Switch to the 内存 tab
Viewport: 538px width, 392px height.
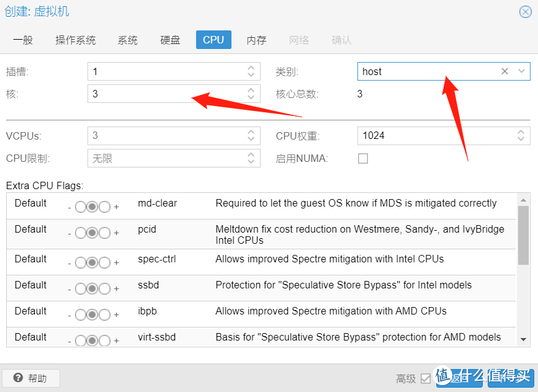coord(256,39)
